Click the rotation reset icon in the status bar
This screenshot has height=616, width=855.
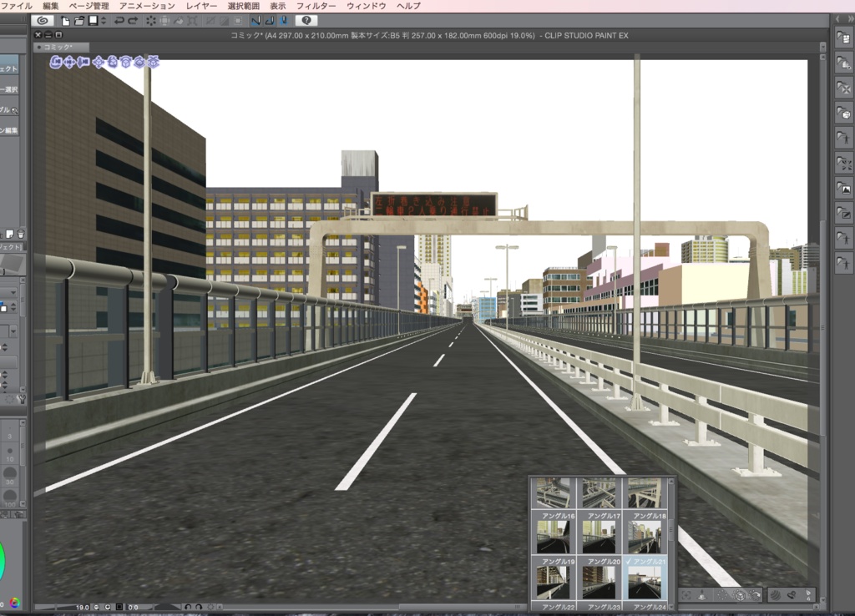click(x=211, y=607)
